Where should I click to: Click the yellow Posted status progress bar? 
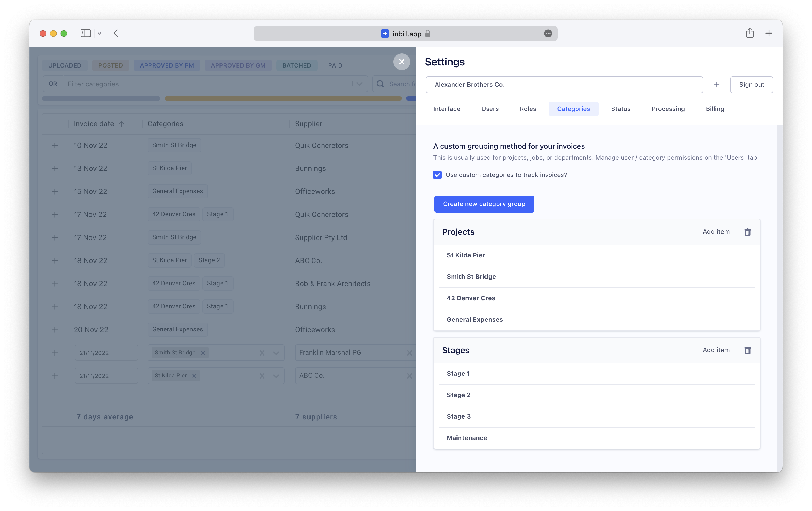coord(283,98)
